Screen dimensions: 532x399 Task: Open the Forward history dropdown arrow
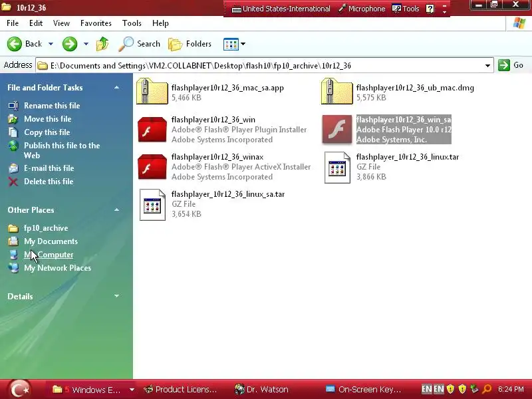[86, 44]
